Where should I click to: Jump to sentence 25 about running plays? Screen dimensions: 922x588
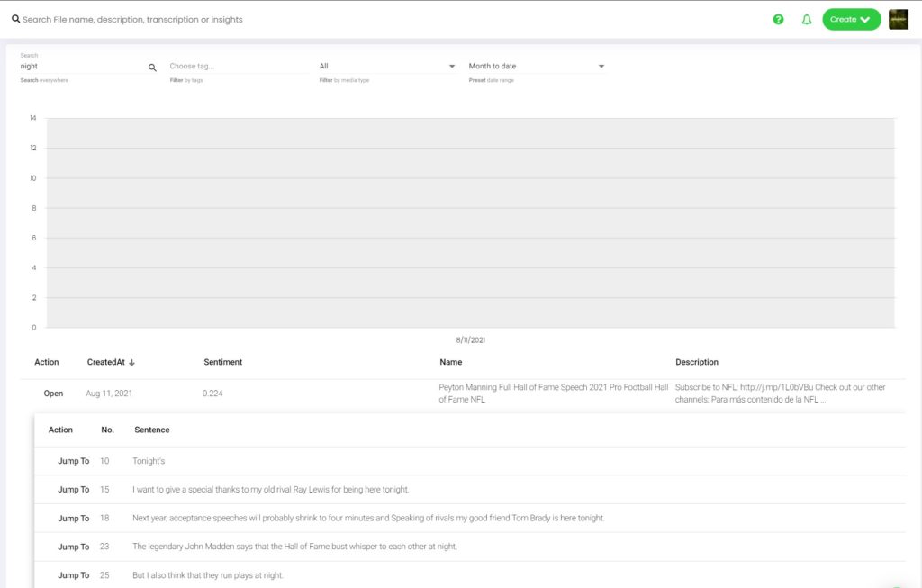point(73,575)
